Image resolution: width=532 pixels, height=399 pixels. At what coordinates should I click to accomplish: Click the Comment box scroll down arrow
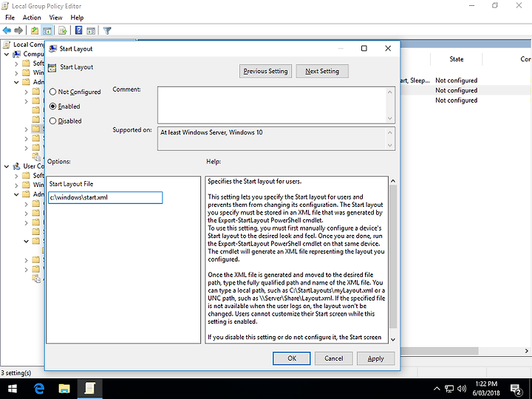point(390,118)
